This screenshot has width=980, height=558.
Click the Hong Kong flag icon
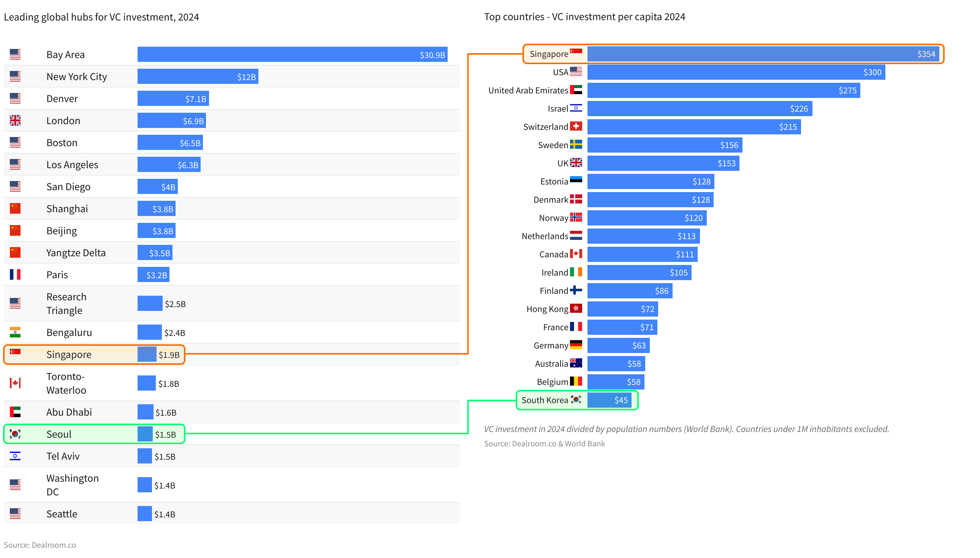(575, 309)
